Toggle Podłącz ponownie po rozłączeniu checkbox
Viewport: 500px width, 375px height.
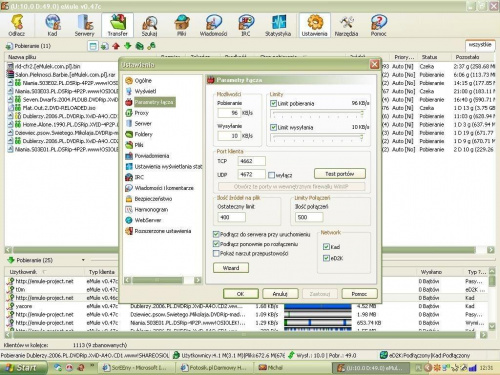coord(216,244)
